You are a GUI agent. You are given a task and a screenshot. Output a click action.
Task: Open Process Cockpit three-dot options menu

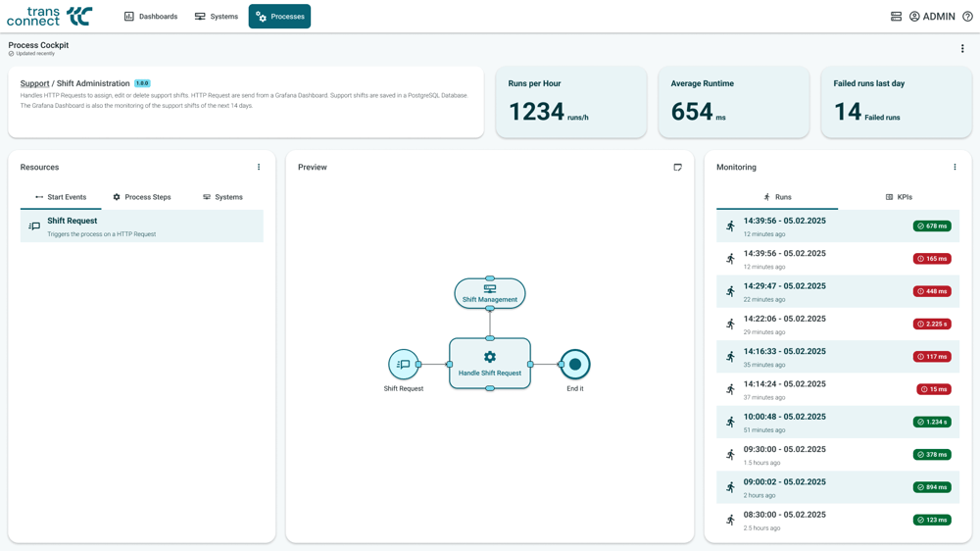[962, 48]
